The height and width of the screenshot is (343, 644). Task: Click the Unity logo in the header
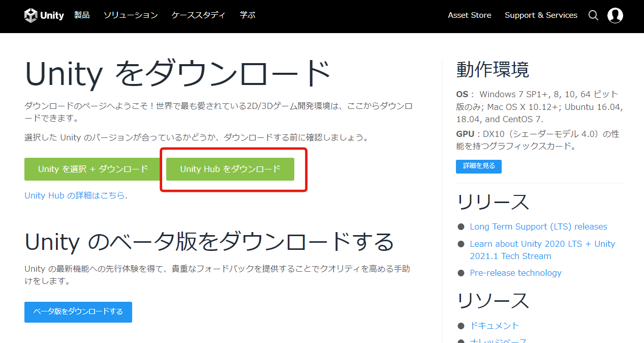[x=43, y=15]
